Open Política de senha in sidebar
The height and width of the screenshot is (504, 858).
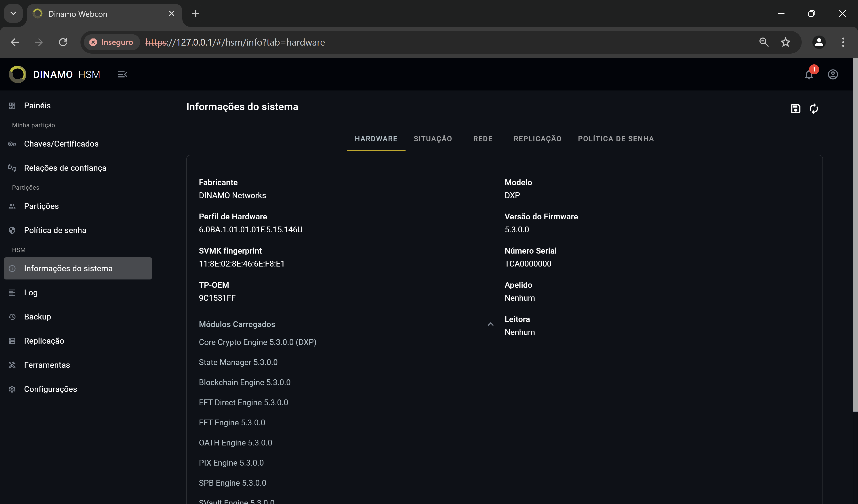point(78,230)
